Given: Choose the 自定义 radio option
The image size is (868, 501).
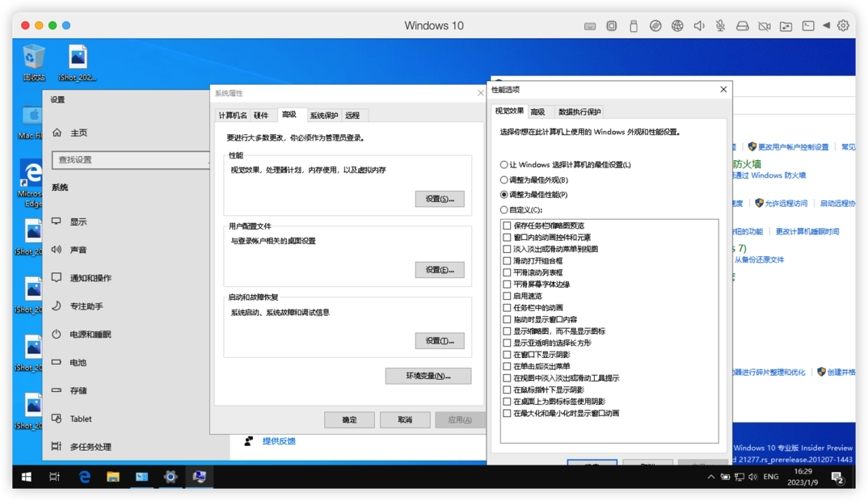Looking at the screenshot, I should 504,210.
